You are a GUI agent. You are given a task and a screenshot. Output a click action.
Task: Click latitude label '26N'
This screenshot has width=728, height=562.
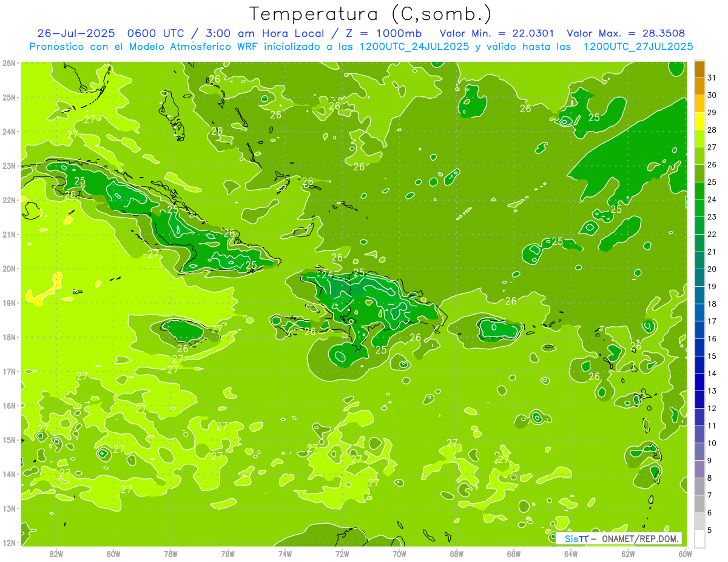point(8,63)
